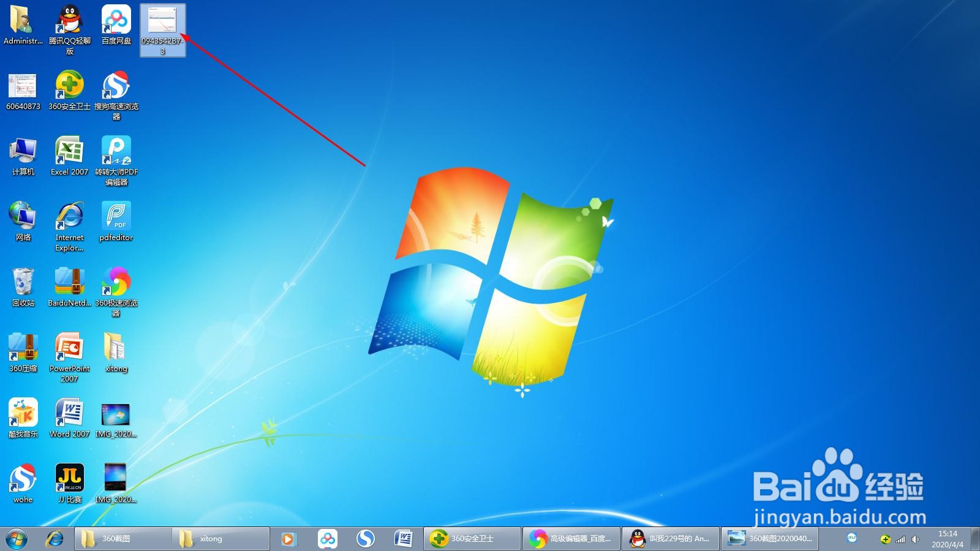The image size is (980, 551).
Task: Open the 百度网盘 taskbar icon
Action: (328, 539)
